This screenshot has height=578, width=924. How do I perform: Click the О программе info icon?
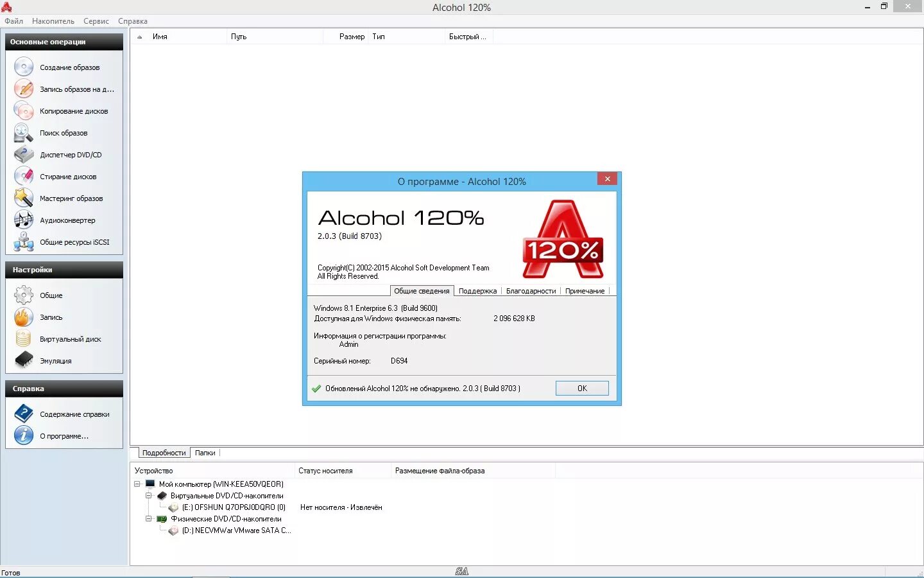[24, 435]
